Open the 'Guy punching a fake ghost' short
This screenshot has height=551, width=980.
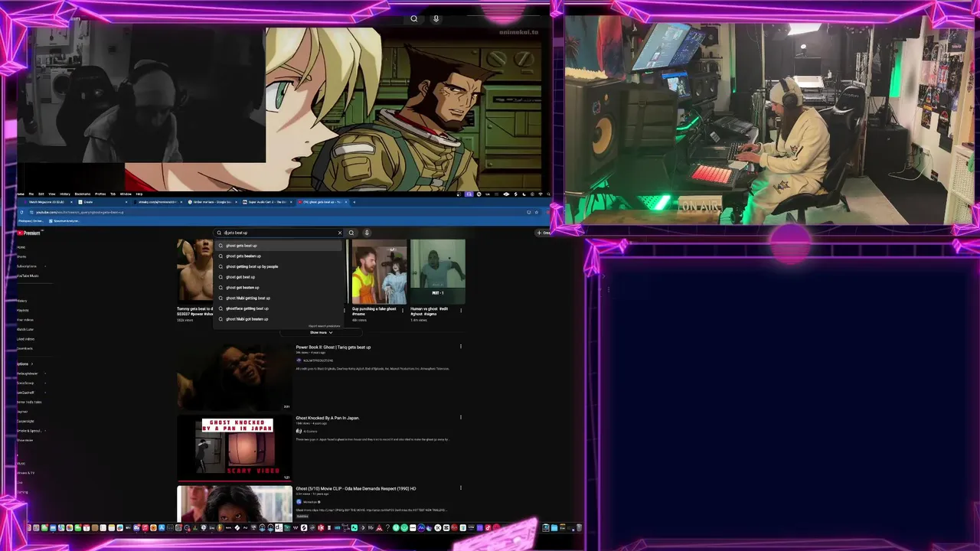378,272
